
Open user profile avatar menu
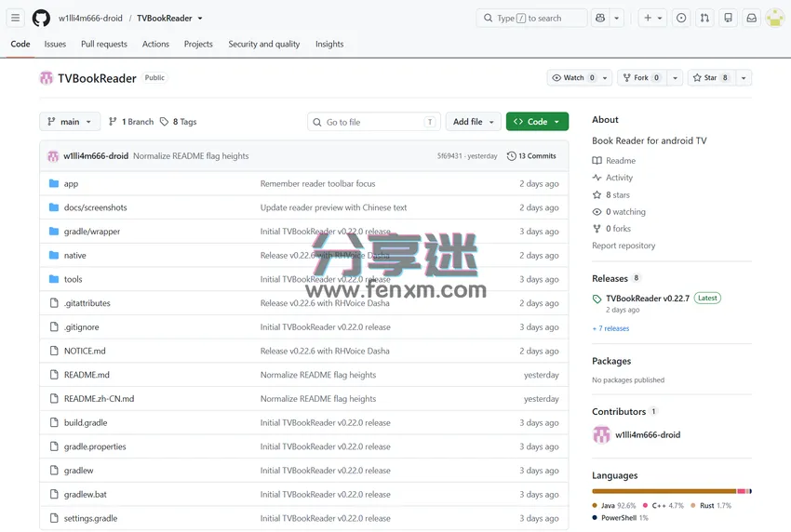775,19
